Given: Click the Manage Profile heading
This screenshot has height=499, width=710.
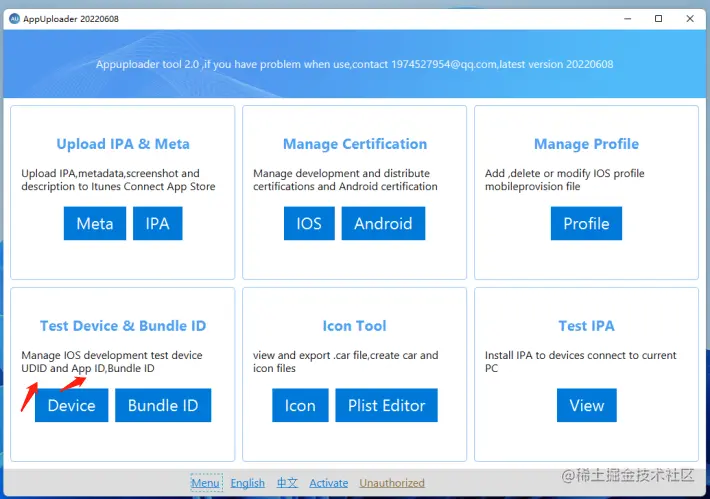Looking at the screenshot, I should click(x=586, y=144).
